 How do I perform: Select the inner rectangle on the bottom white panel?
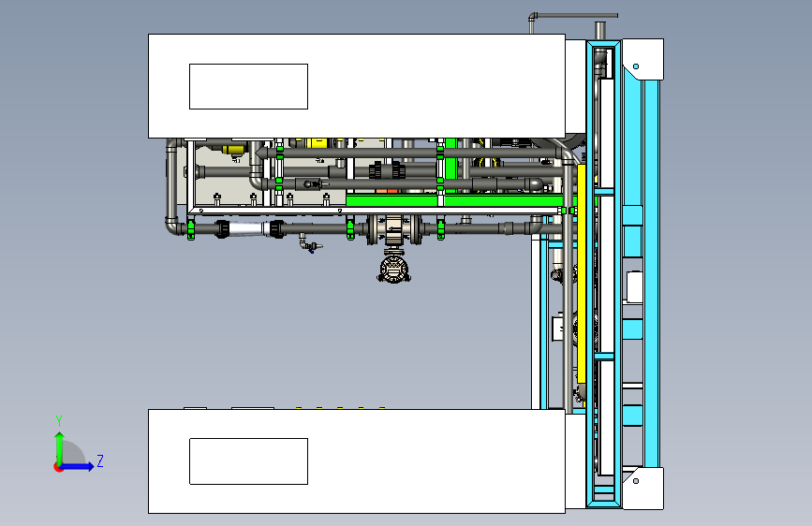(248, 461)
